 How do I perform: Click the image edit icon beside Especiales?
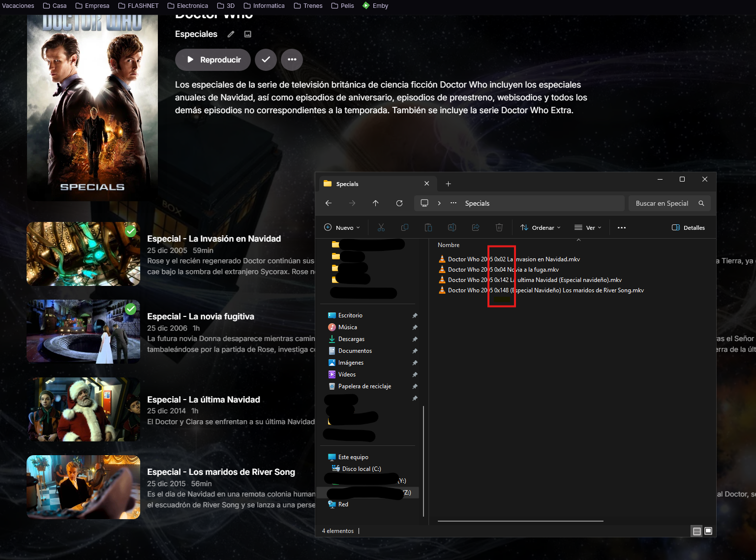click(248, 34)
